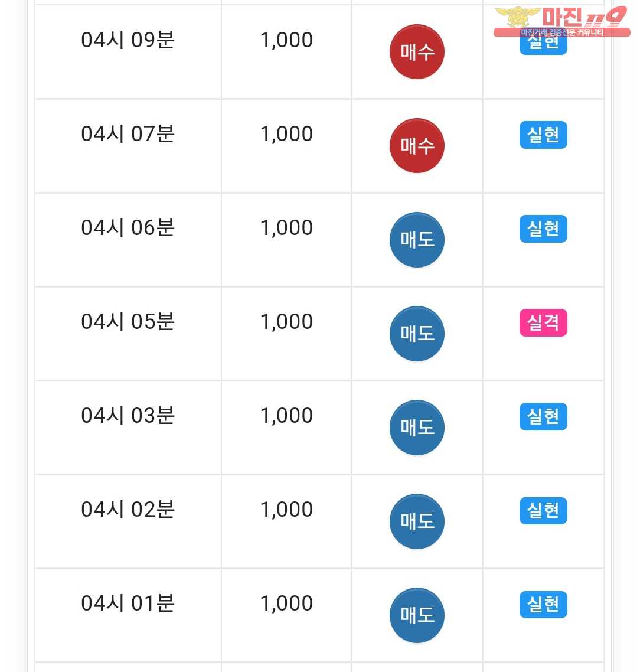
Task: Select the 실현 badge in 04시 01분 row
Action: (543, 604)
